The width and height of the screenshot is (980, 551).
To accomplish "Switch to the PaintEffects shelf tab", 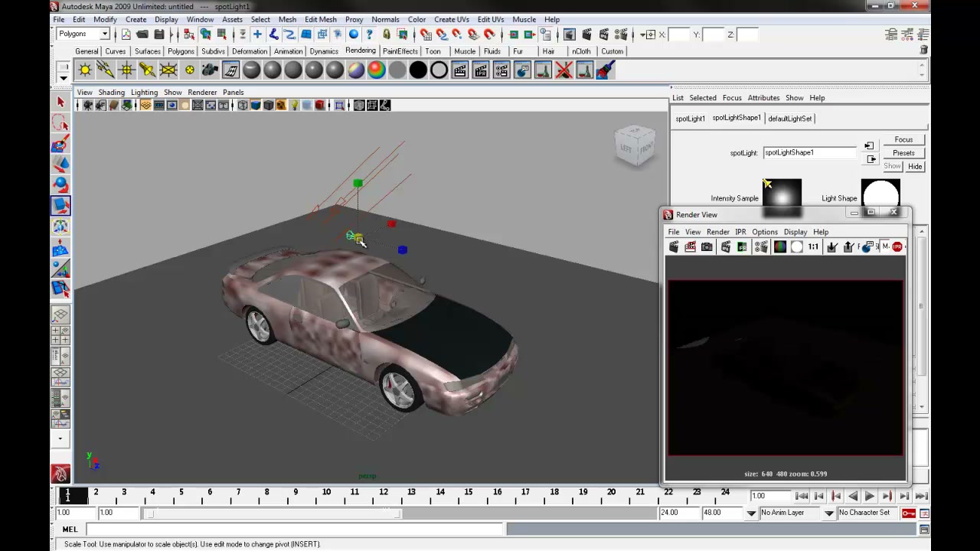I will tap(400, 51).
